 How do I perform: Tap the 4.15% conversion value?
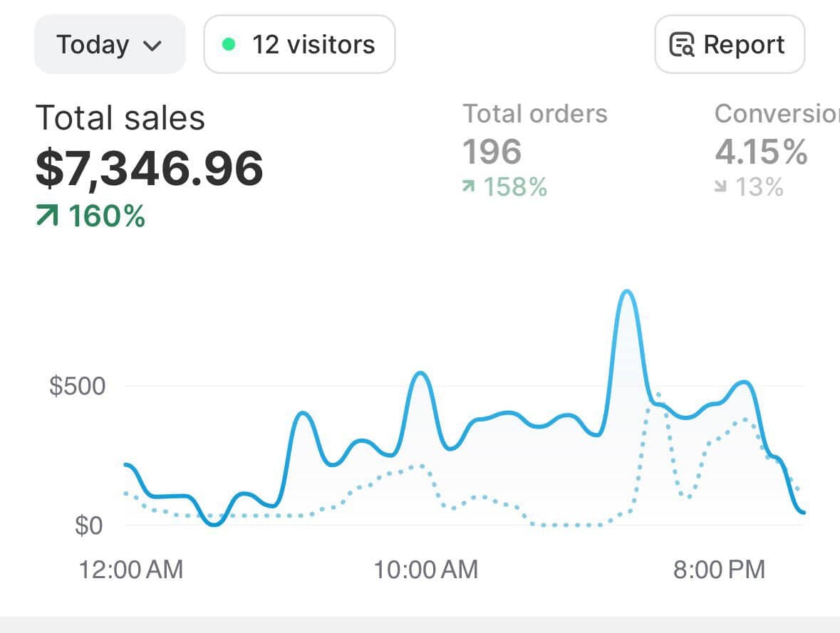761,152
